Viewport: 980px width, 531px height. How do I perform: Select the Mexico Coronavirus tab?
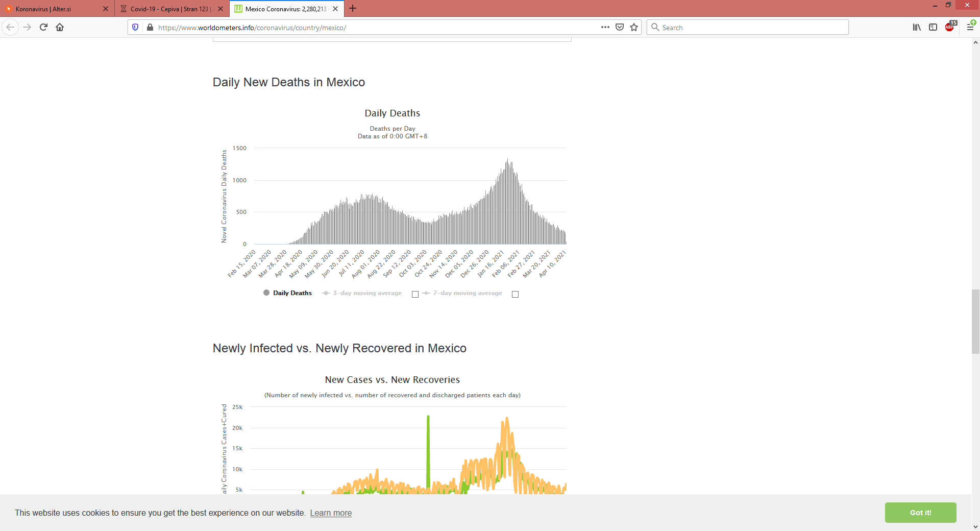pos(286,9)
